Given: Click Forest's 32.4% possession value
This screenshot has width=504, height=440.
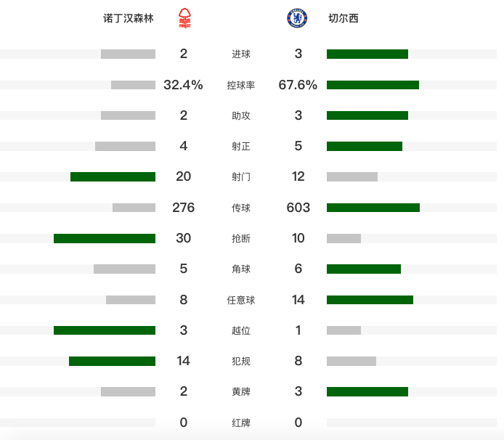Looking at the screenshot, I should (183, 85).
